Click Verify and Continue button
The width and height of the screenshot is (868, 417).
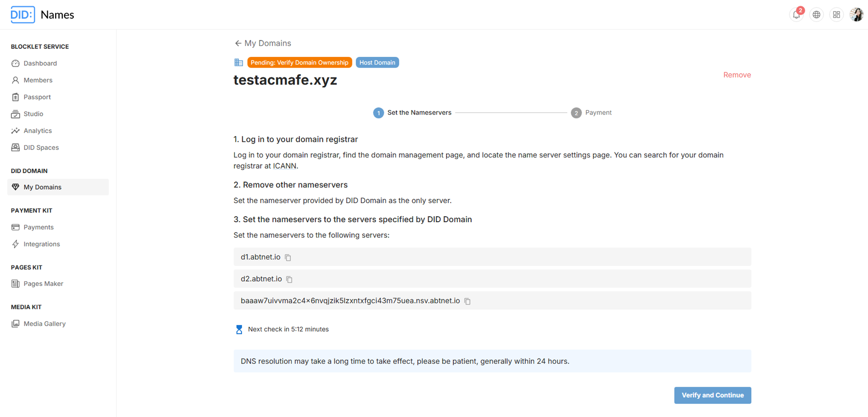point(713,395)
